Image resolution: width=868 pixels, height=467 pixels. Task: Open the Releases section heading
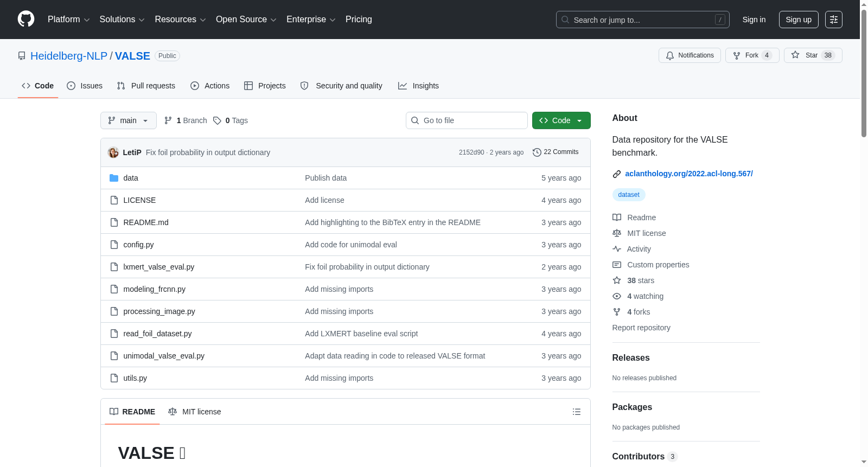pos(631,358)
